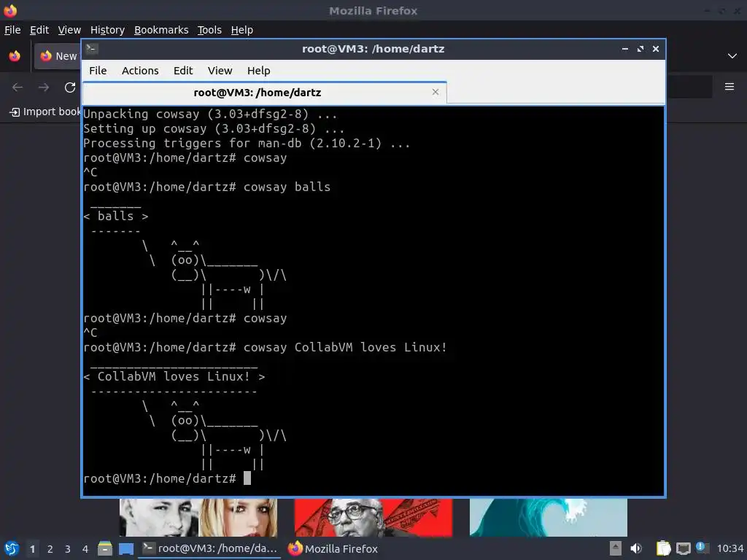Maximize the terminal window
This screenshot has width=747, height=560.
(x=640, y=49)
